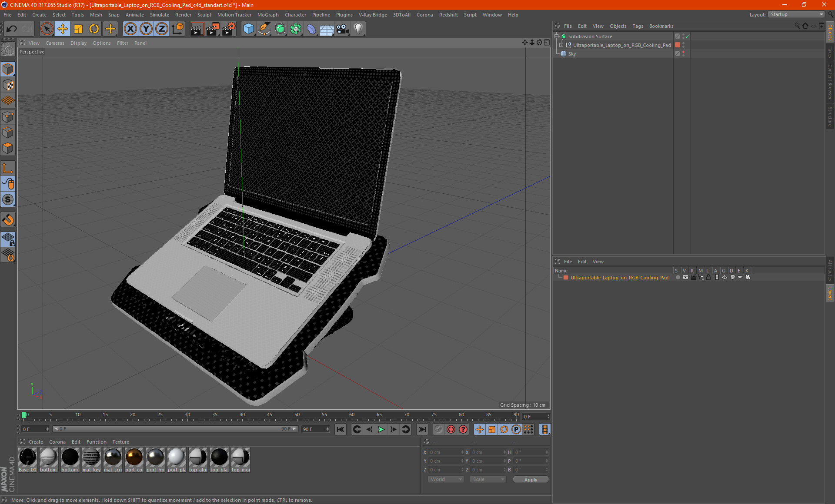Add a Light object
835x504 pixels.
point(358,29)
